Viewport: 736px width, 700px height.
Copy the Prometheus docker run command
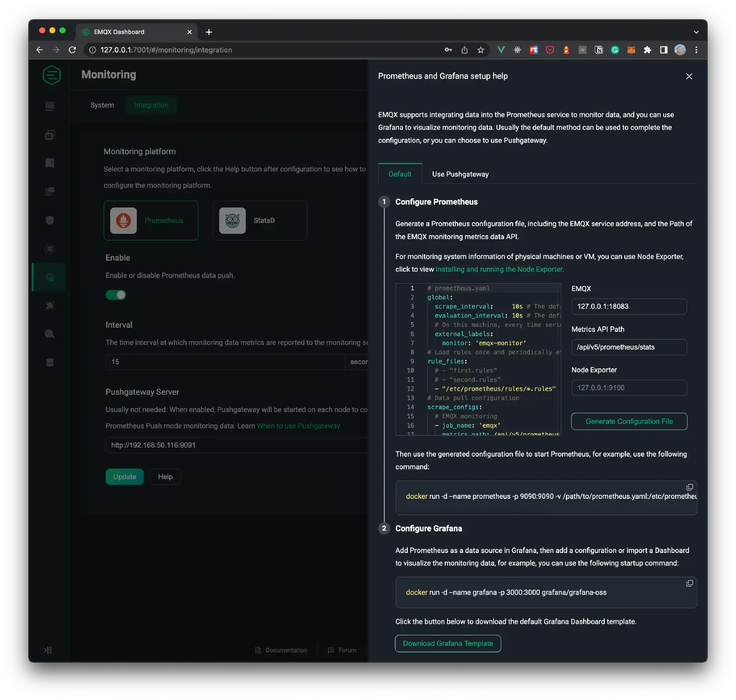(690, 487)
